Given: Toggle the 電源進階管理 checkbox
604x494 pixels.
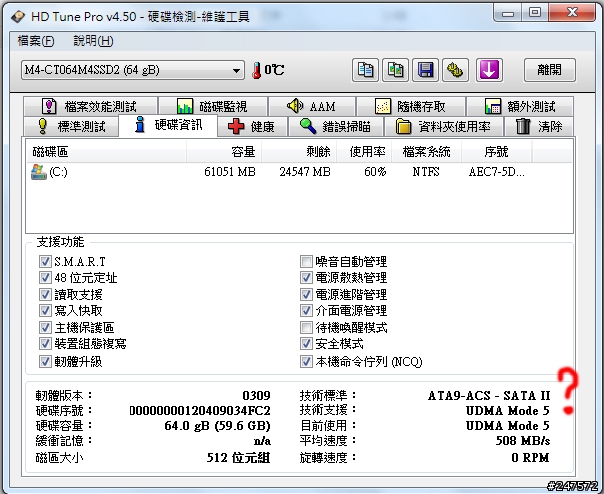Looking at the screenshot, I should click(x=306, y=294).
